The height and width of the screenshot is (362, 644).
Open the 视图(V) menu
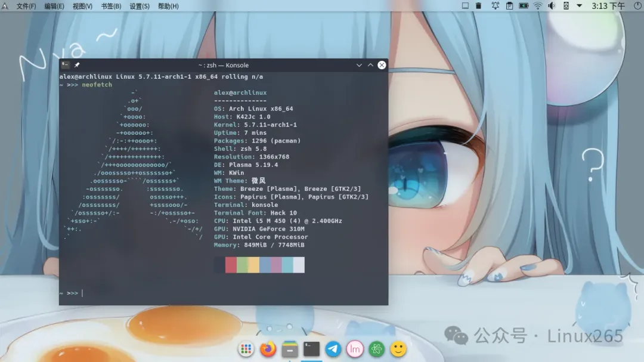click(82, 6)
